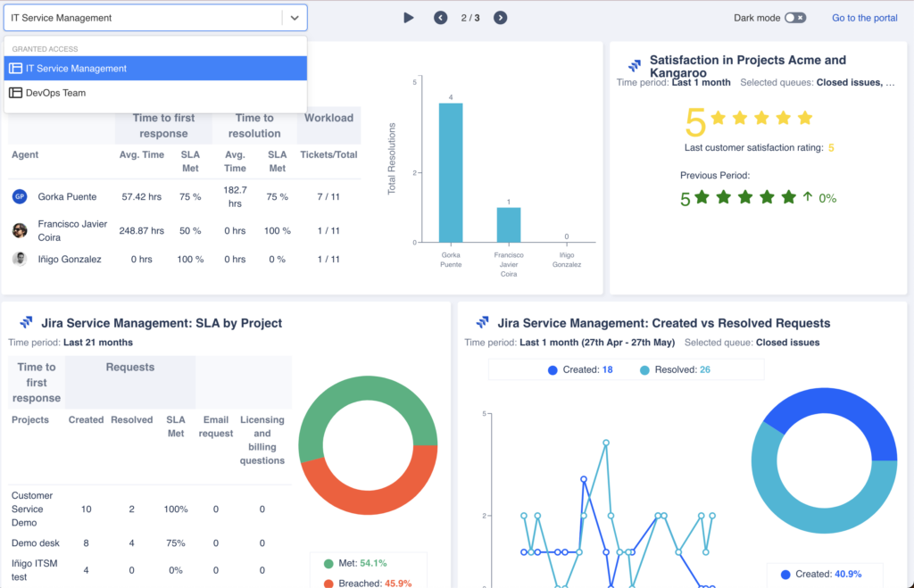
Task: Click Last customer satisfaction rating text
Action: pyautogui.click(x=753, y=147)
